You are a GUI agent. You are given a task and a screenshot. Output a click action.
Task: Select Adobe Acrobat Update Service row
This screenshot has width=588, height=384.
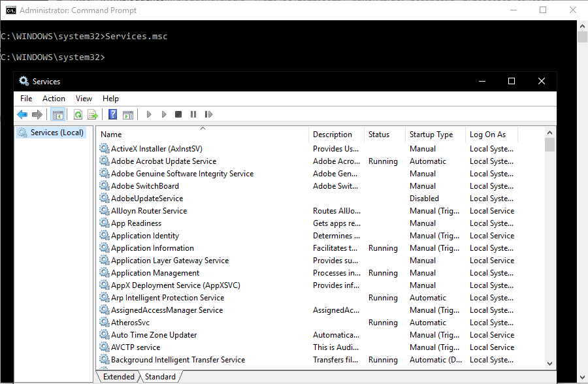308,161
